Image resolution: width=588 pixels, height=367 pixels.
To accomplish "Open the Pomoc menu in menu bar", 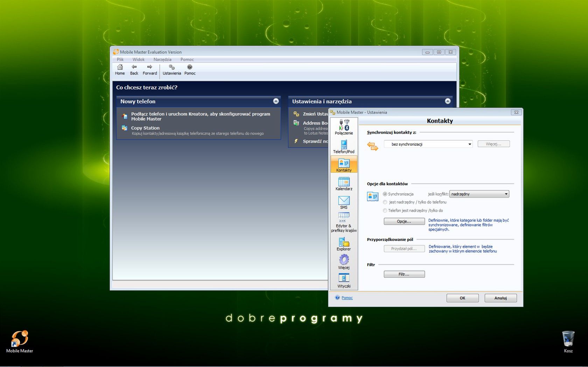I will pos(187,60).
